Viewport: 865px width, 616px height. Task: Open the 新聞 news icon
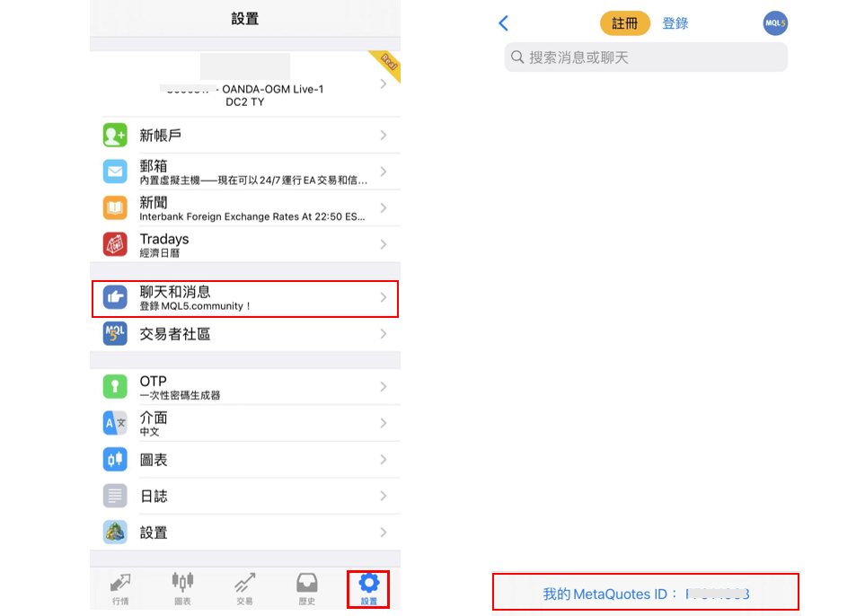114,207
